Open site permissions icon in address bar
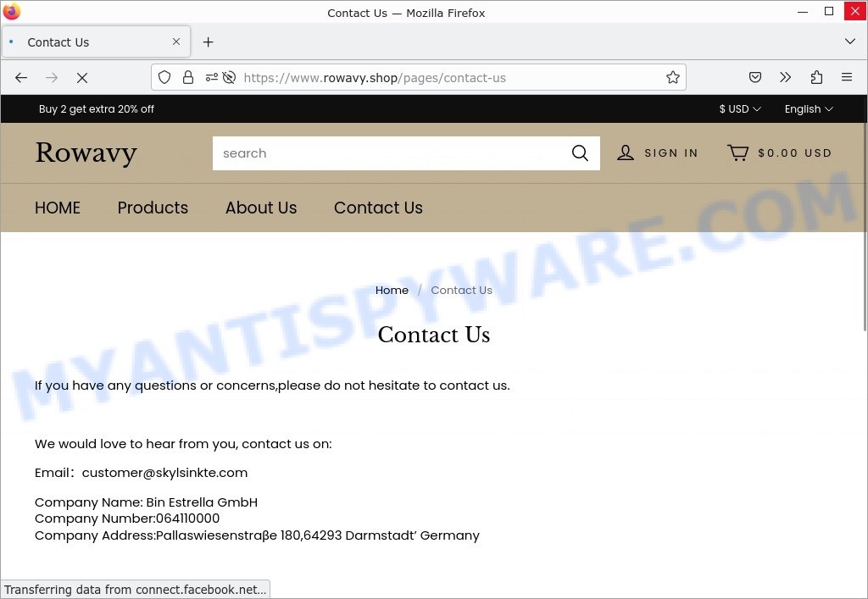Image resolution: width=868 pixels, height=599 pixels. tap(211, 77)
